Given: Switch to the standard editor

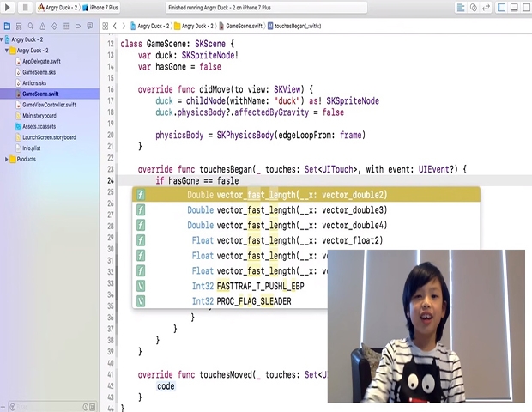Looking at the screenshot, I should coord(461,8).
